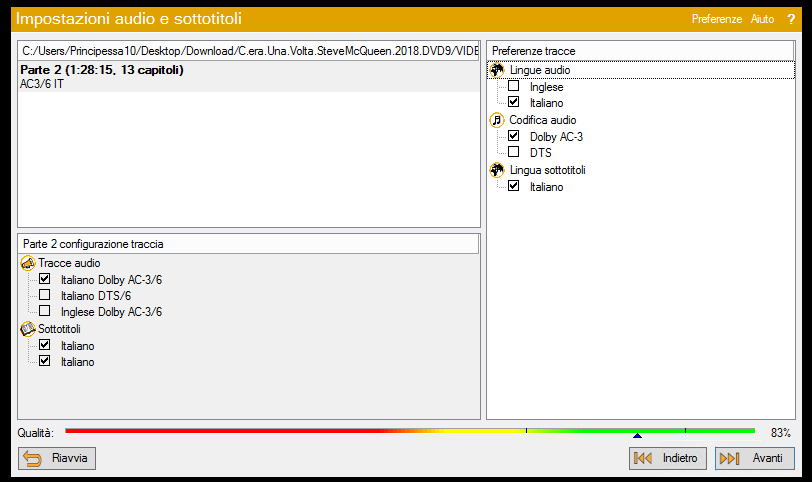Uncheck Italiano Dolby AC-3/6 audio track
Screen dimensions: 812x482
tap(45, 279)
